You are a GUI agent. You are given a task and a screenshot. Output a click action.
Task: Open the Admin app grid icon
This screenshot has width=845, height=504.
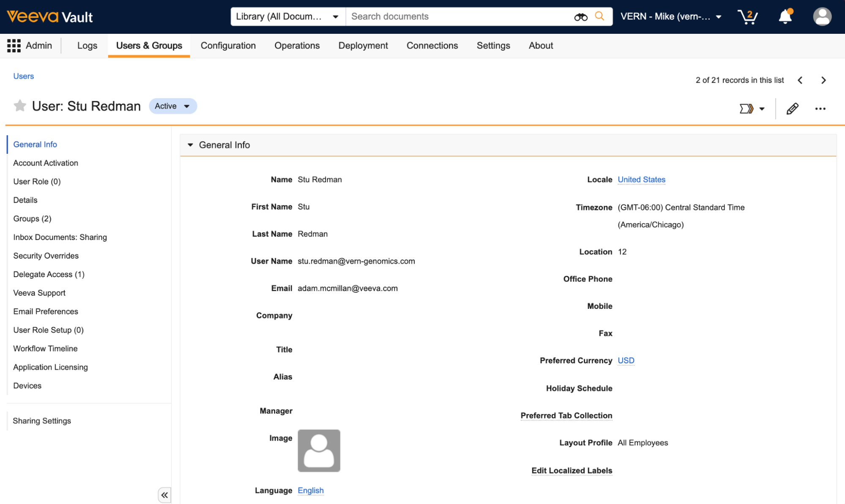tap(14, 46)
